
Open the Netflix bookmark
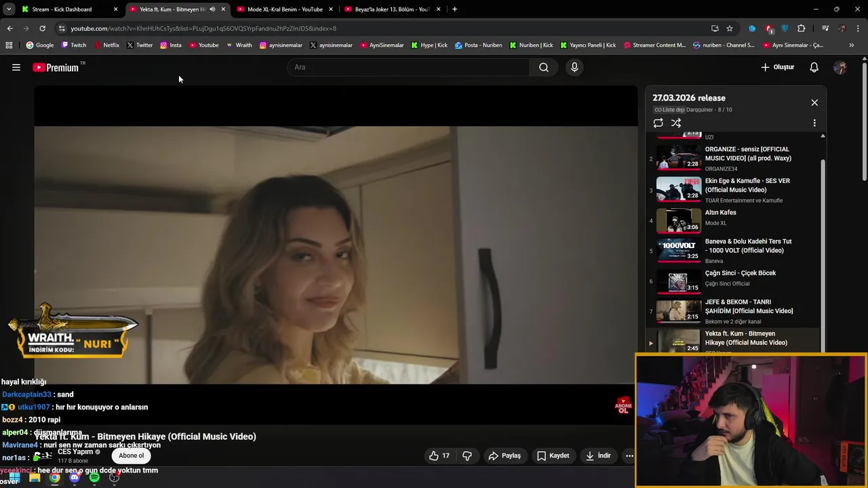click(106, 45)
